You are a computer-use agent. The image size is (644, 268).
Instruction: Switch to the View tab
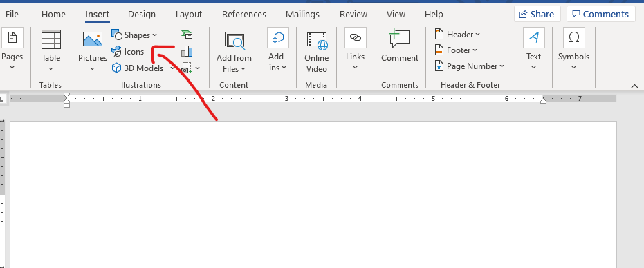tap(396, 15)
